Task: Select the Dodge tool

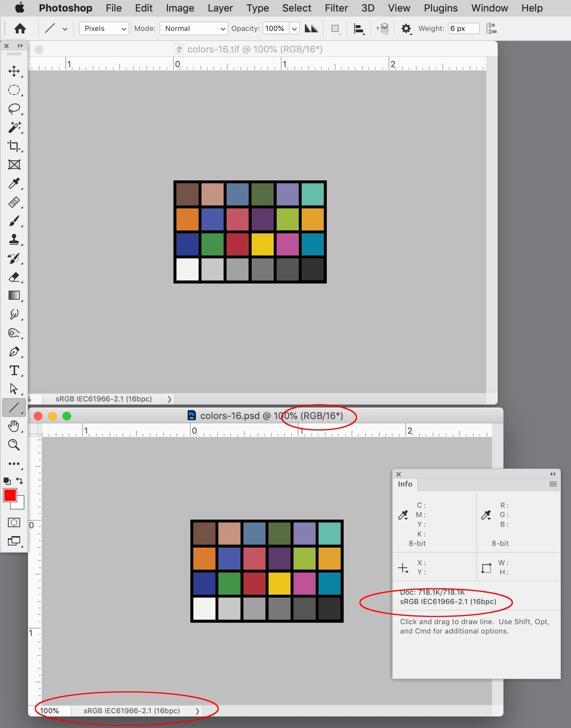Action: pyautogui.click(x=14, y=333)
